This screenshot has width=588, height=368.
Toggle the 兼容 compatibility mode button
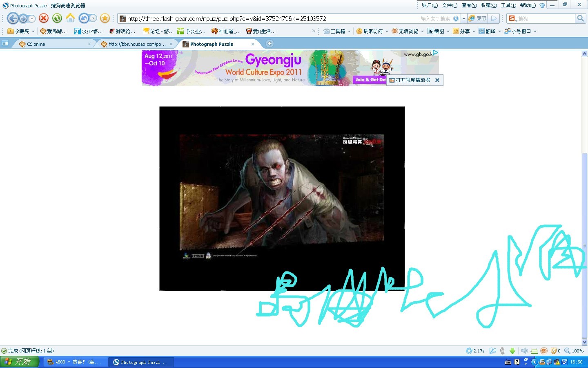click(477, 18)
